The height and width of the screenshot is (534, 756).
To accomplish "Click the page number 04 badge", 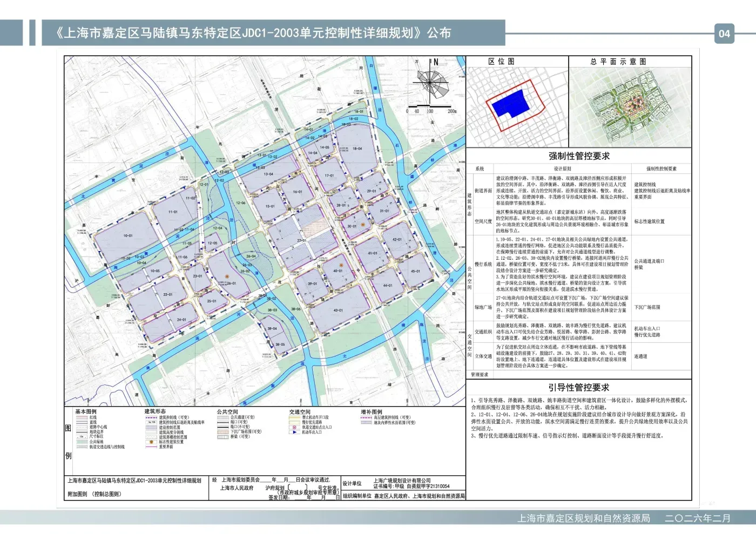I will point(724,33).
